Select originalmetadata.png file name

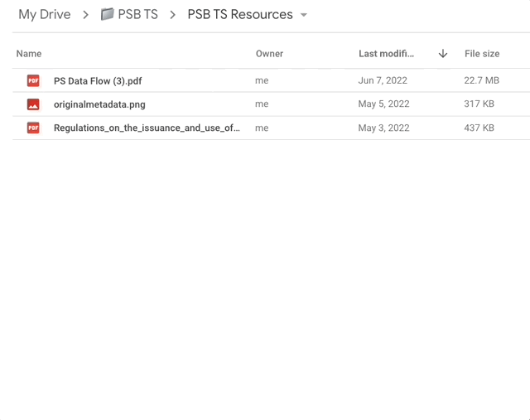click(x=99, y=104)
